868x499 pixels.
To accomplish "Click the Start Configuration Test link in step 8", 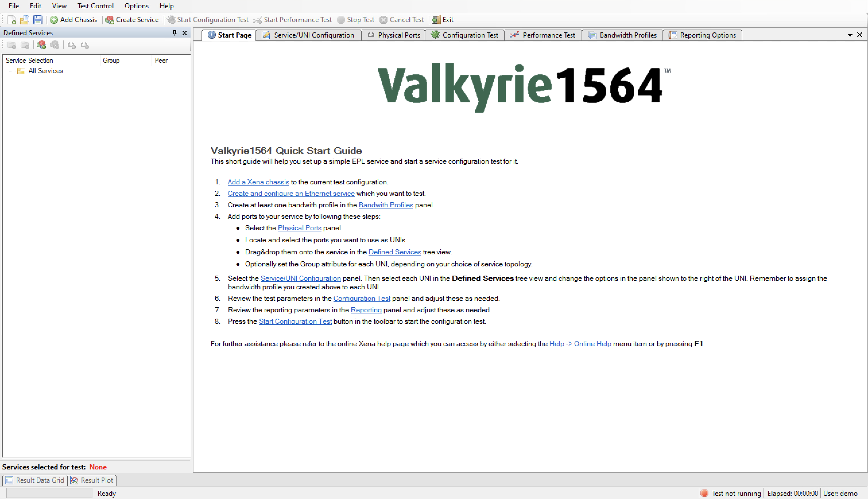I will click(295, 321).
